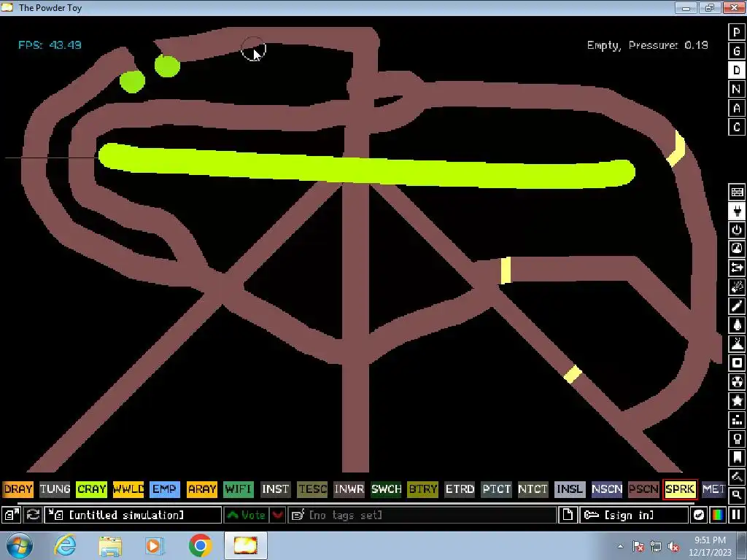This screenshot has height=560, width=747.
Task: Reload the simulation (refresh icon)
Action: (33, 515)
